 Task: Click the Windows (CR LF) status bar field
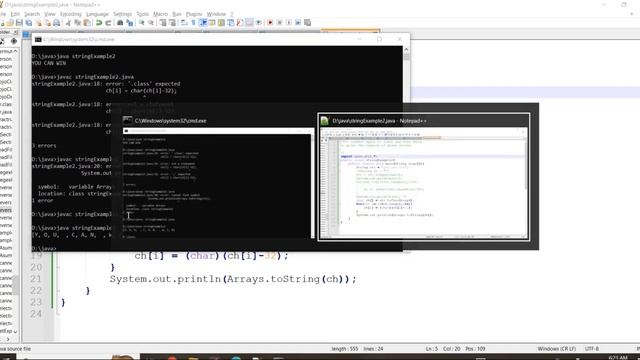(x=557, y=349)
